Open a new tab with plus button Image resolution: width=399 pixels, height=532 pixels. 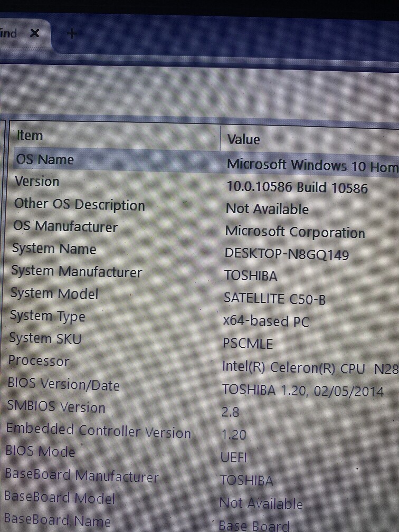pos(72,34)
